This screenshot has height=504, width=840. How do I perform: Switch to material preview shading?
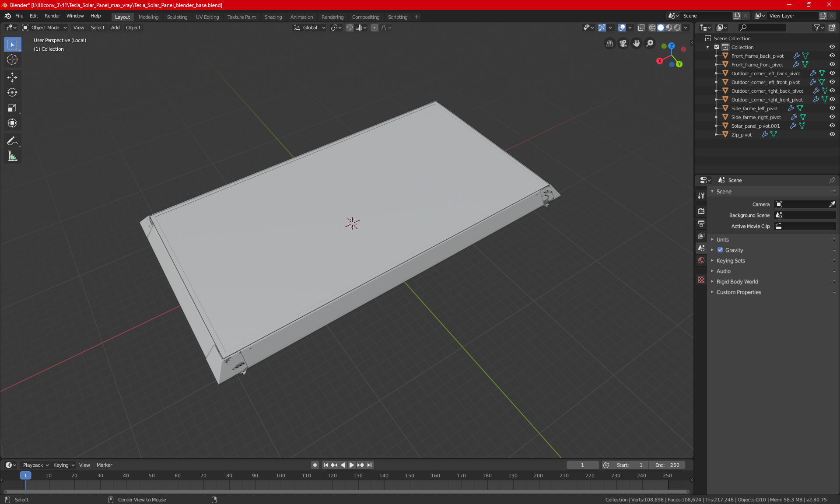[x=669, y=28]
